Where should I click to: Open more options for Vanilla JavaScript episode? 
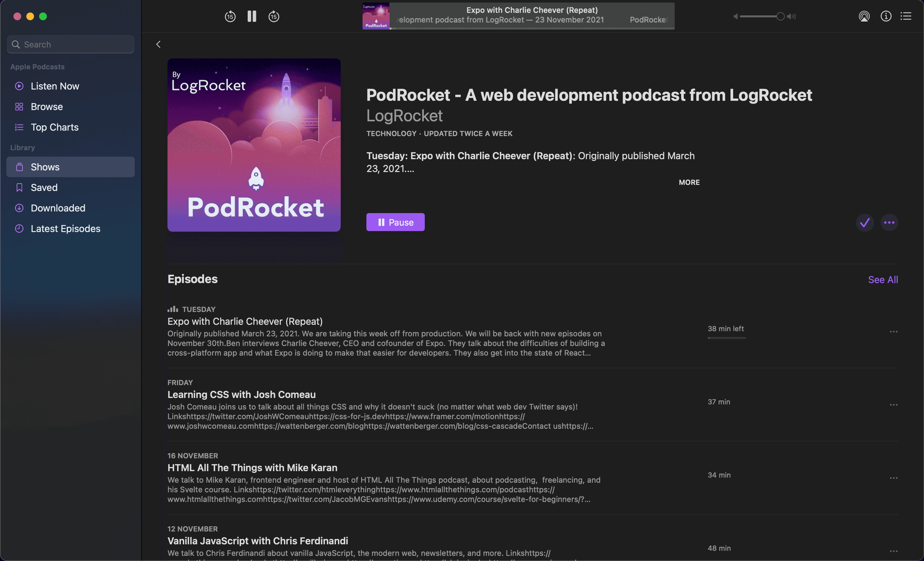(894, 551)
